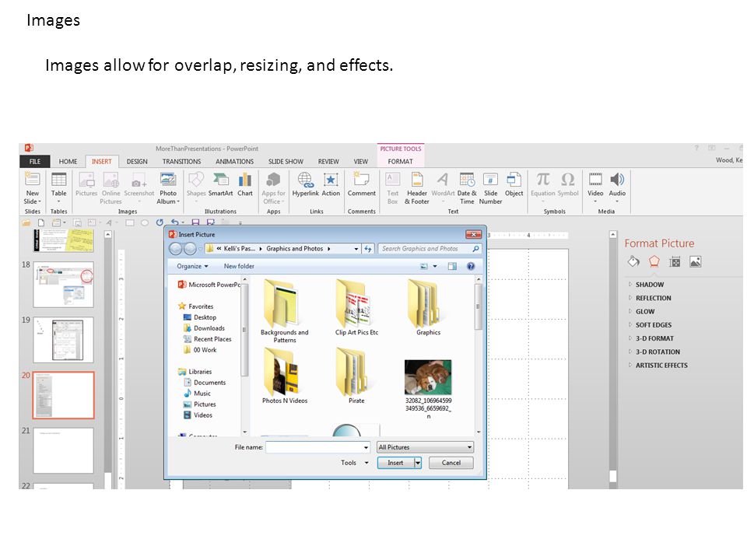Image resolution: width=747 pixels, height=560 pixels.
Task: Select Pictures library in navigation pane
Action: tap(200, 404)
